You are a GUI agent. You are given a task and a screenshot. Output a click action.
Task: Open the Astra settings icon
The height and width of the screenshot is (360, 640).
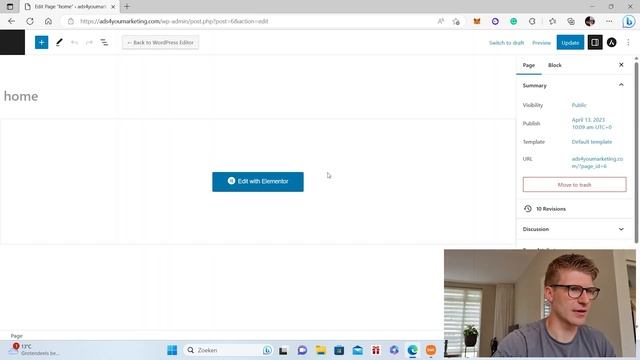click(x=611, y=42)
